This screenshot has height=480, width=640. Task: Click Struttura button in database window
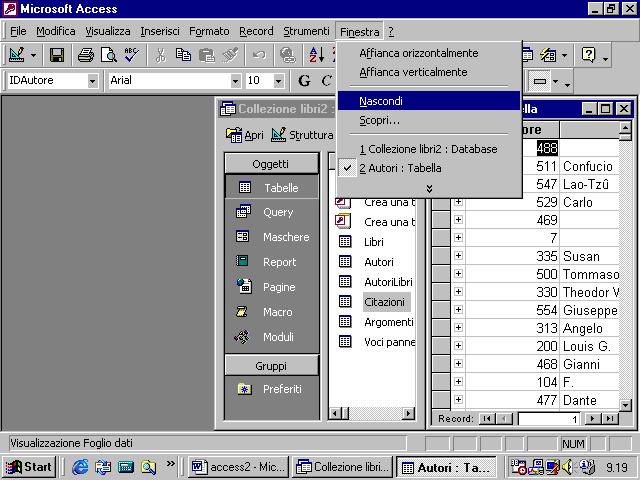pos(302,135)
